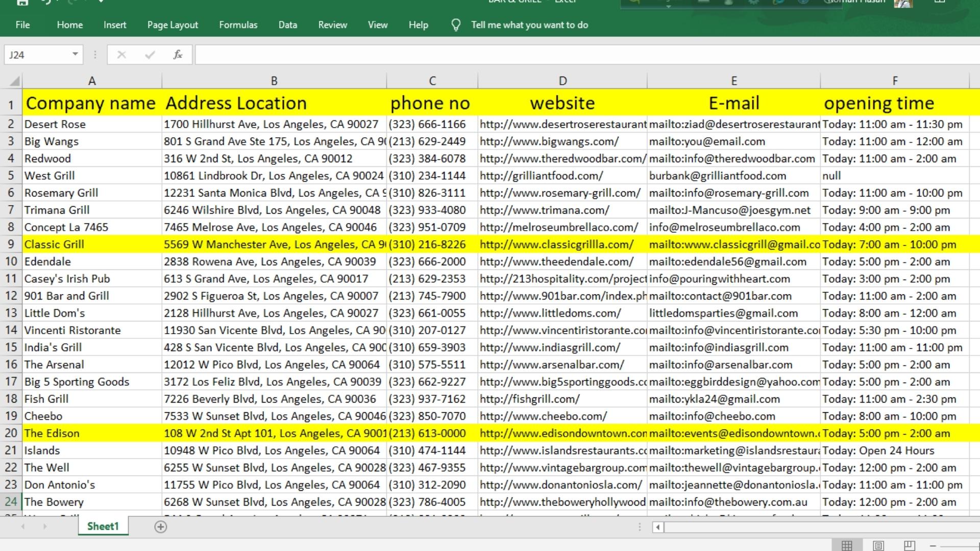Click the Enter checkmark icon in formula bar
This screenshot has height=551, width=980.
pos(150,55)
